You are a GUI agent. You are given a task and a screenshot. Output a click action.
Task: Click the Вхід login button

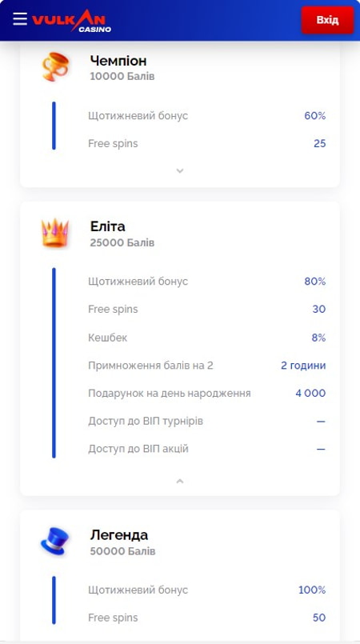point(327,20)
